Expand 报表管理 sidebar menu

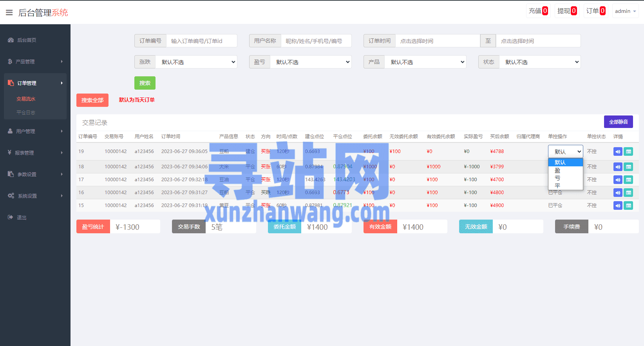(x=35, y=153)
